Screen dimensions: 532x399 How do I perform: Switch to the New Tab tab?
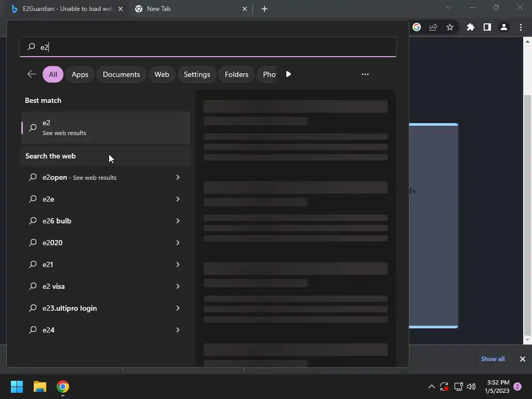(191, 9)
